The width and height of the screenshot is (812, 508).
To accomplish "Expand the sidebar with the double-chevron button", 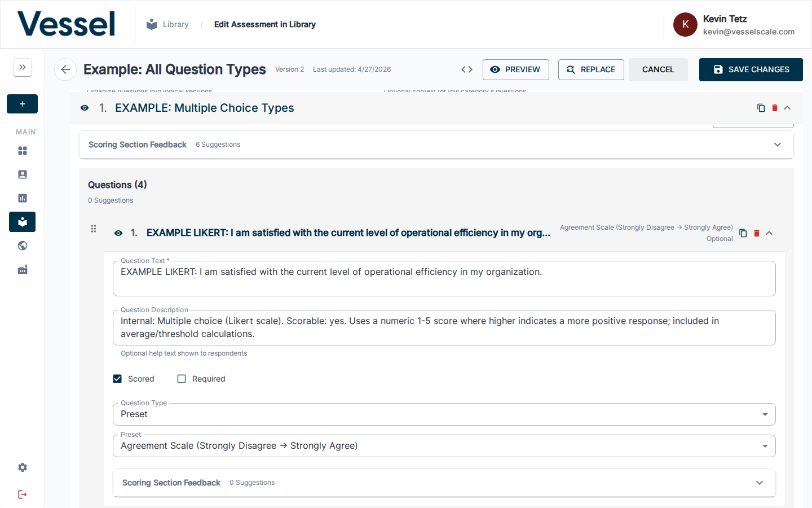I will (23, 67).
